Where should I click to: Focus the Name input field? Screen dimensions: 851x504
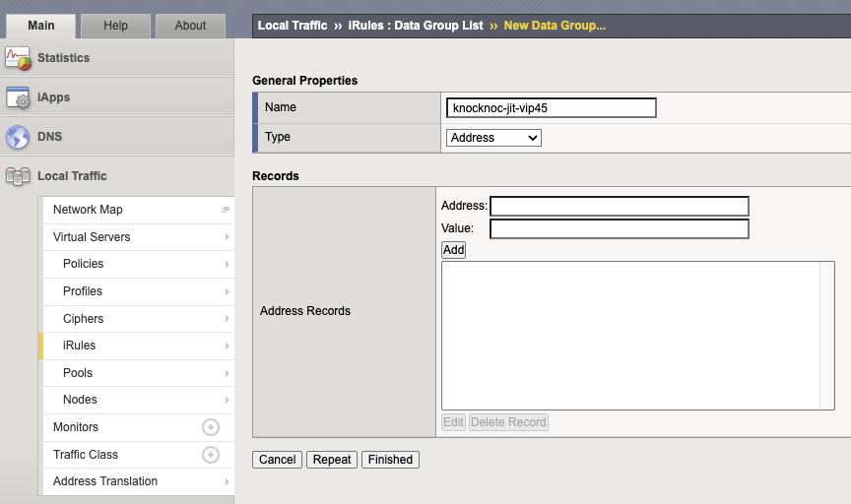pyautogui.click(x=551, y=108)
